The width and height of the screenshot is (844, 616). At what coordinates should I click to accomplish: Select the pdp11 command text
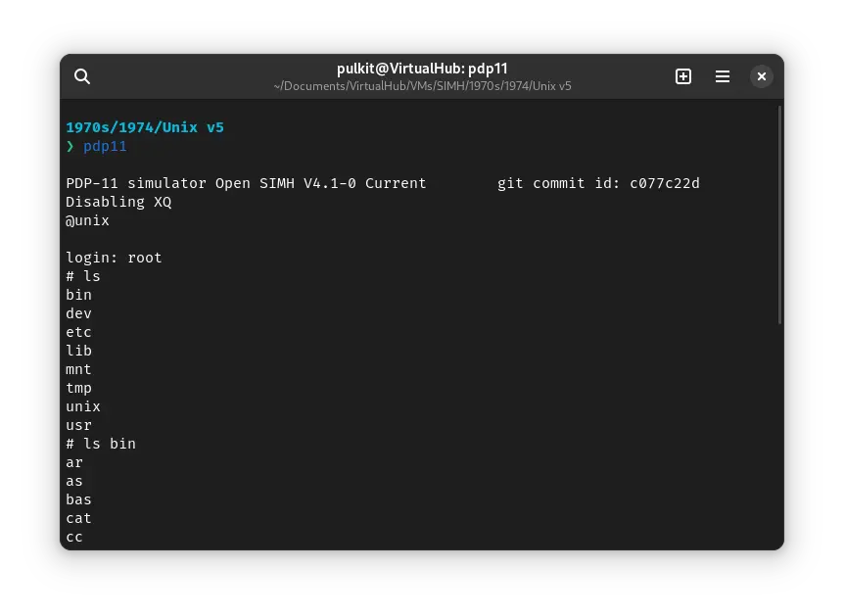tap(105, 146)
